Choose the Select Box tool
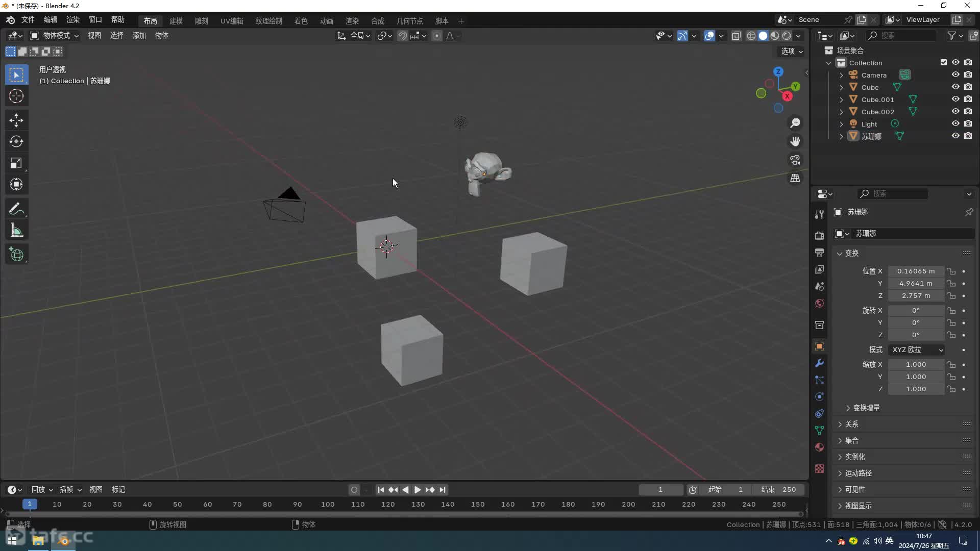 (x=16, y=75)
